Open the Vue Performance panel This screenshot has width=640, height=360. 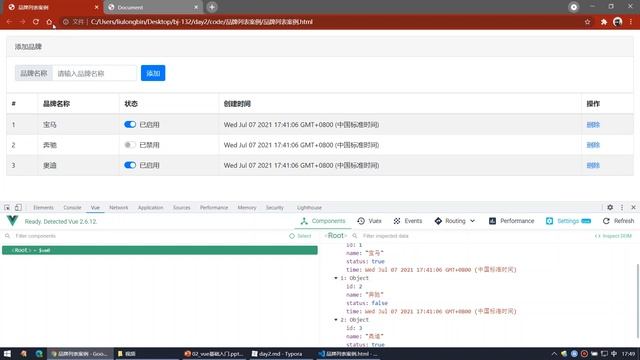tap(511, 221)
